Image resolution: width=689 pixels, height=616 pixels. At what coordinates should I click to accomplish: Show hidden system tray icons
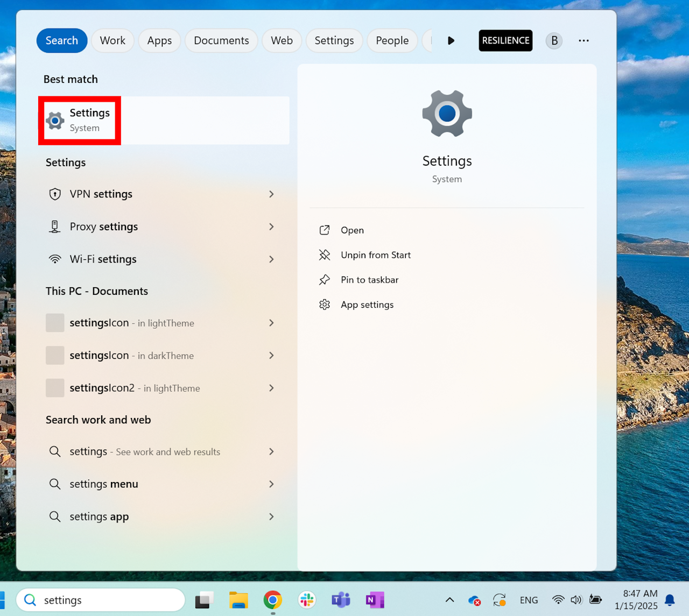pyautogui.click(x=449, y=600)
